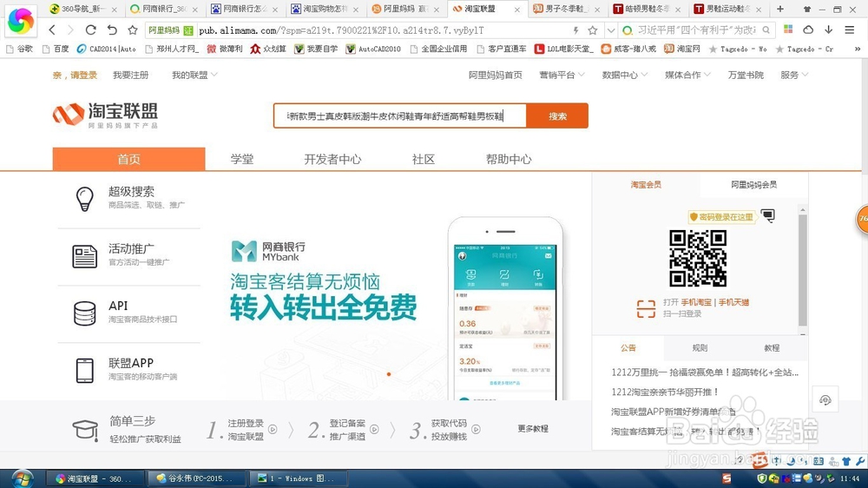Expand more bookmarks double-arrow

pos(857,49)
